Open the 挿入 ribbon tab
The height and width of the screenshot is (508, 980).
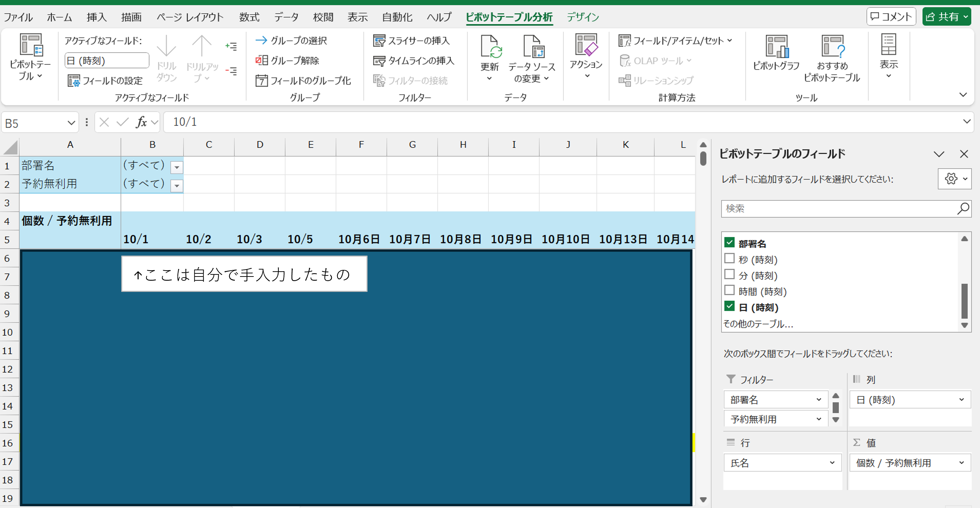pyautogui.click(x=96, y=17)
